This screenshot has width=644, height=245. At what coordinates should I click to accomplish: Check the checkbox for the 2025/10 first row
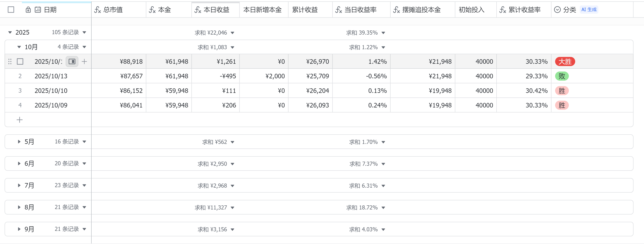click(20, 61)
